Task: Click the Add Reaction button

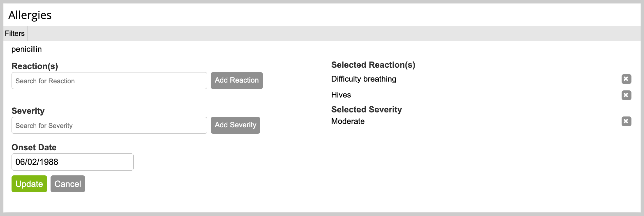Action: 236,81
